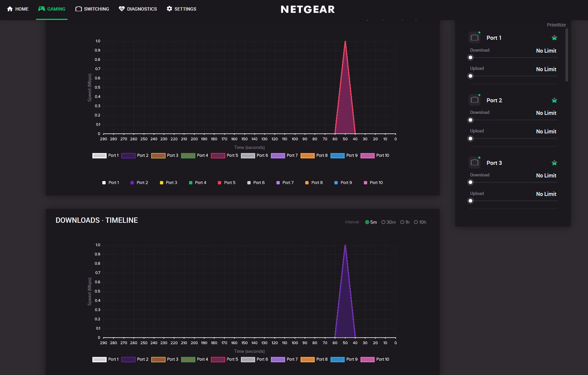Toggle the Port 2 prioritize star
The image size is (588, 375).
pos(554,100)
